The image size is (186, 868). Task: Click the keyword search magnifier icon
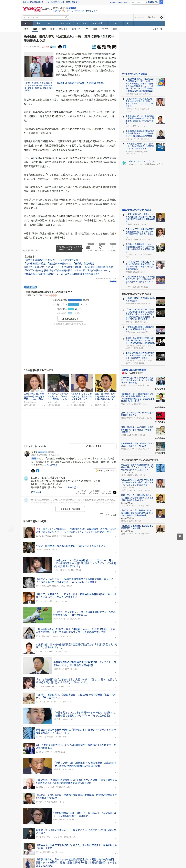66,17
